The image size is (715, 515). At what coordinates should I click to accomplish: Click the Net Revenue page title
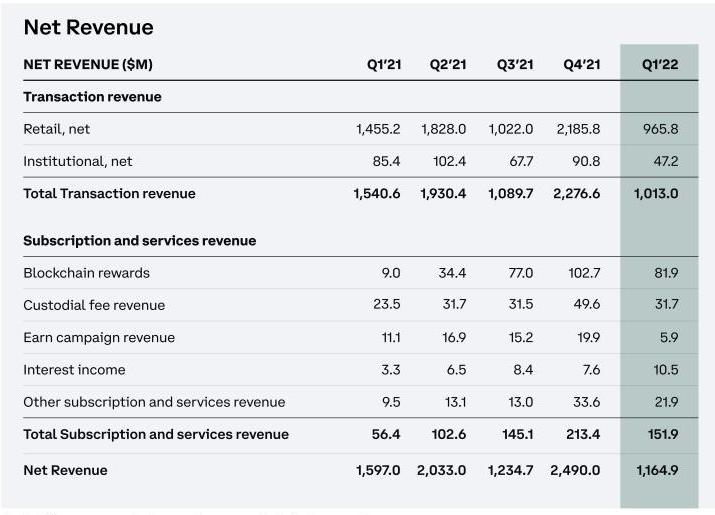[x=88, y=27]
